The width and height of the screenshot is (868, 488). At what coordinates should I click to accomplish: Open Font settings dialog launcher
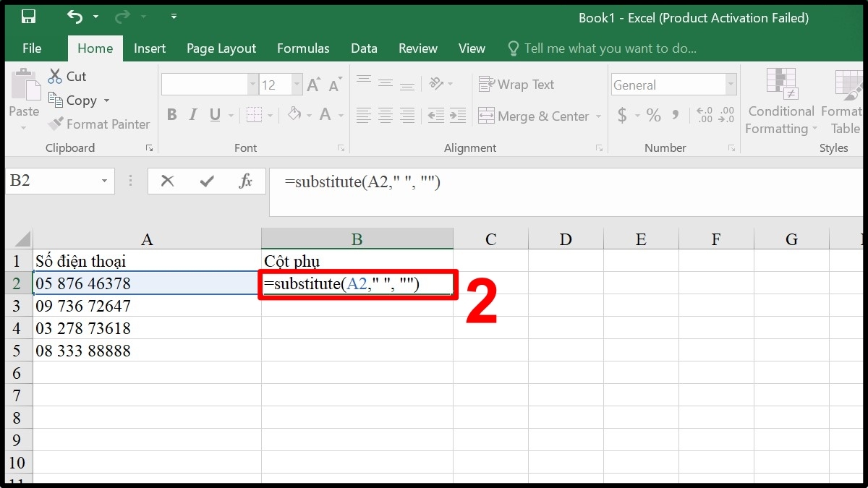coord(341,147)
